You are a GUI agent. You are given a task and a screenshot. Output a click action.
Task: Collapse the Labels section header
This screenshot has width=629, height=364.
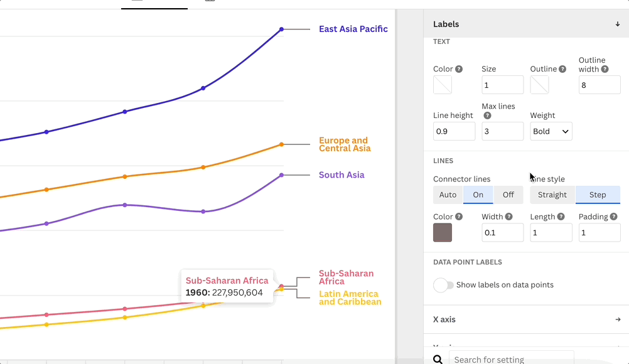click(x=618, y=24)
